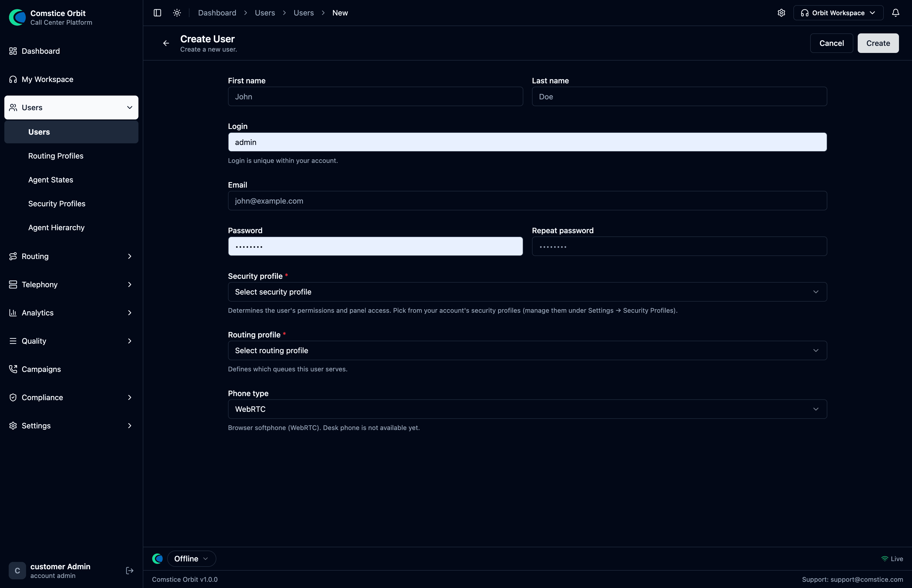
Task: Click the Password field
Action: (x=375, y=246)
